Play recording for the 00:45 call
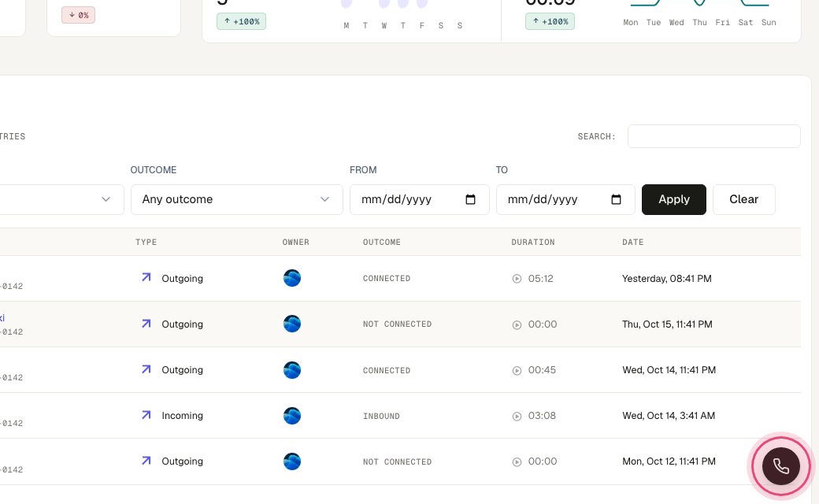 click(517, 370)
